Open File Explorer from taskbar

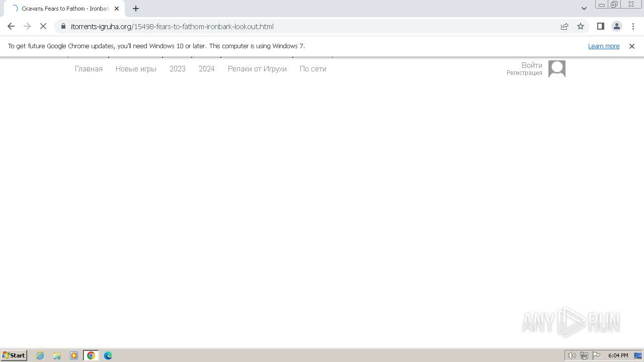click(x=57, y=355)
